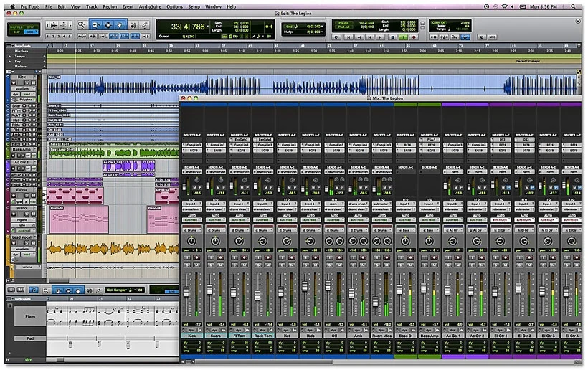Screen dimensions: 588x370
Task: Solo the Ride channel in Mix window
Action: tap(306, 265)
